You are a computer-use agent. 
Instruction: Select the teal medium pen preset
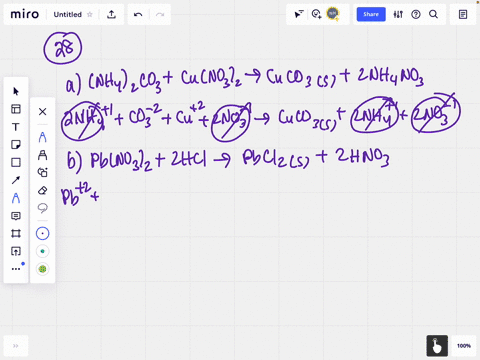(x=42, y=251)
